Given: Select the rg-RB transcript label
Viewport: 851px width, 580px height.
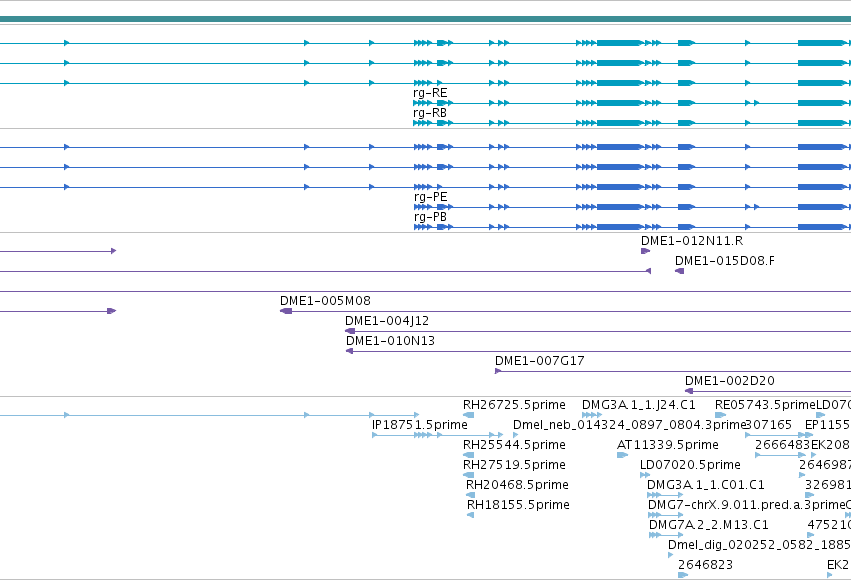Looking at the screenshot, I should coord(430,113).
